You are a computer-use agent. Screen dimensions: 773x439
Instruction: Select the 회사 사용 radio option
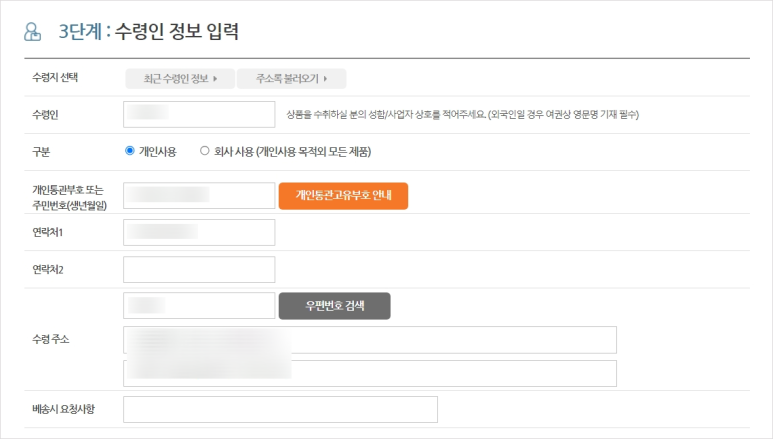[x=205, y=151]
